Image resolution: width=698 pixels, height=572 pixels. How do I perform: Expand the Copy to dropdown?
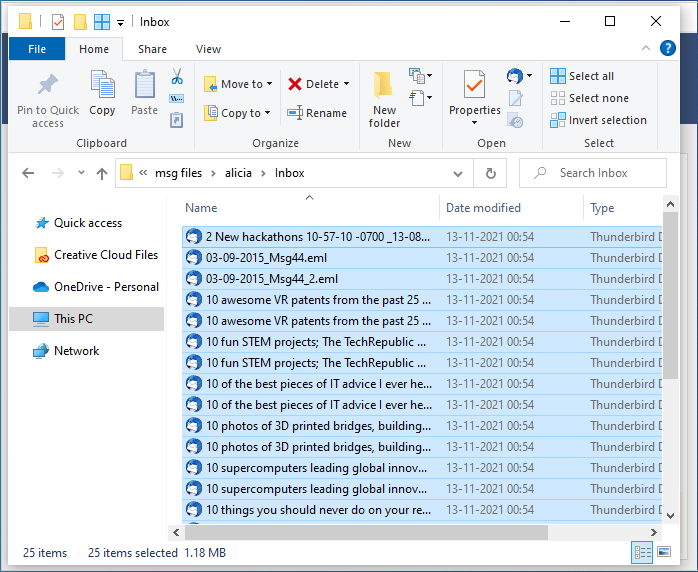(x=269, y=114)
